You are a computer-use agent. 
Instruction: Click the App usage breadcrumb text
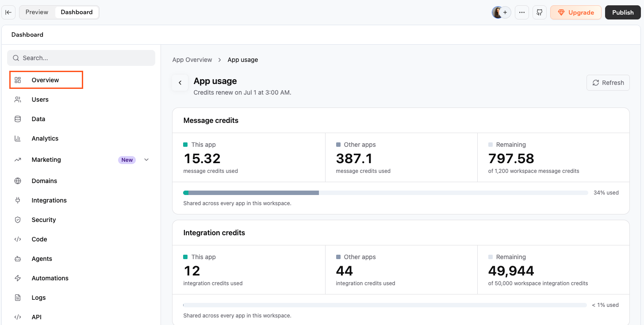[243, 60]
